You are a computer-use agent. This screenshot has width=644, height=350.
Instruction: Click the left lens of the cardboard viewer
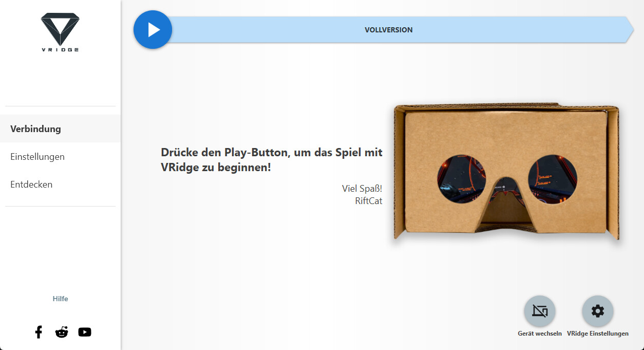[x=461, y=179]
